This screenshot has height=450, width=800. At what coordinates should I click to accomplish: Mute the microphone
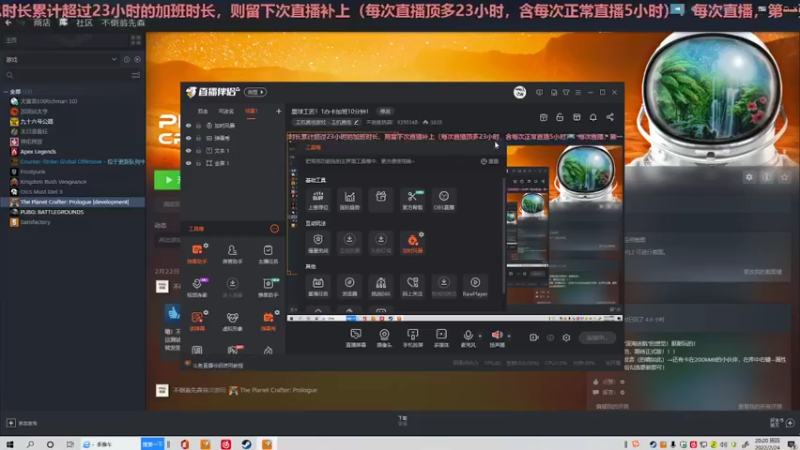point(468,337)
